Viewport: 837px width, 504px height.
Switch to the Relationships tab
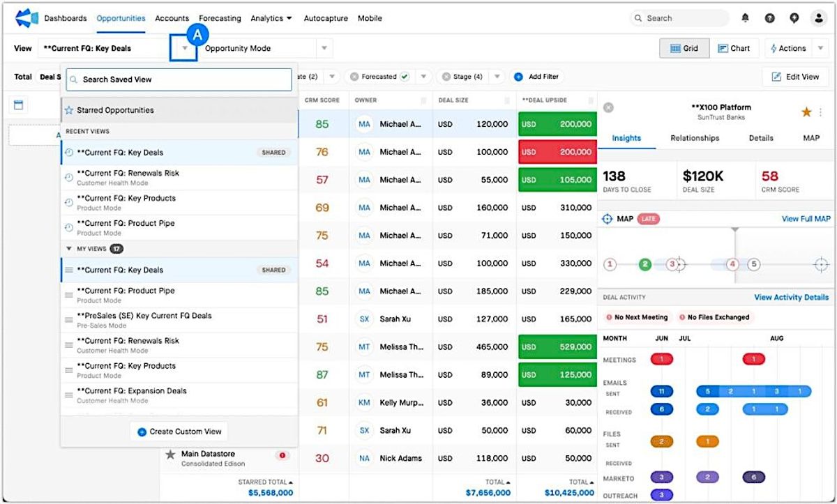(695, 138)
